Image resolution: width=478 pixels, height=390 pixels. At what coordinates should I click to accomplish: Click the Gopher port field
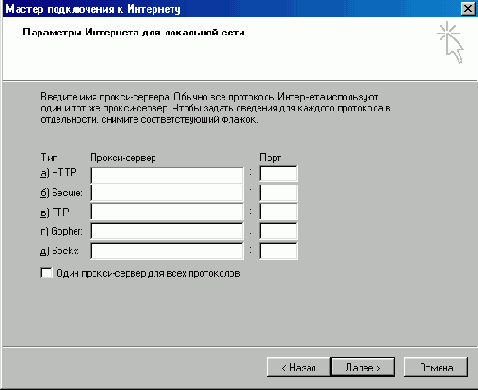click(x=278, y=231)
